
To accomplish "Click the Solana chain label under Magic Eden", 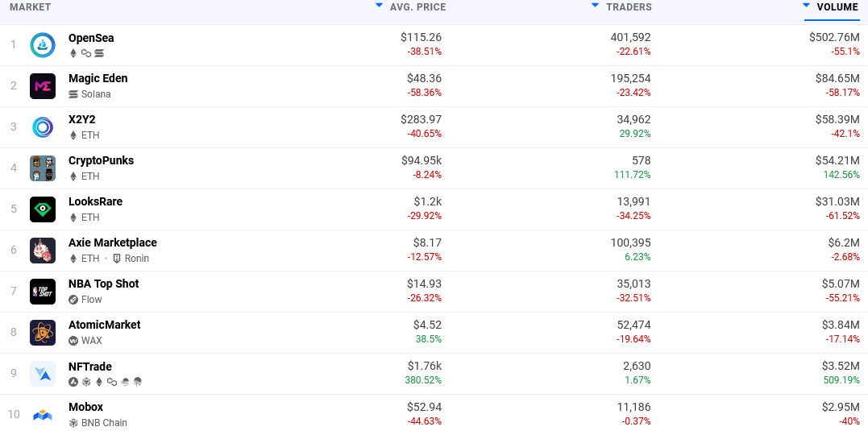I will pos(96,94).
